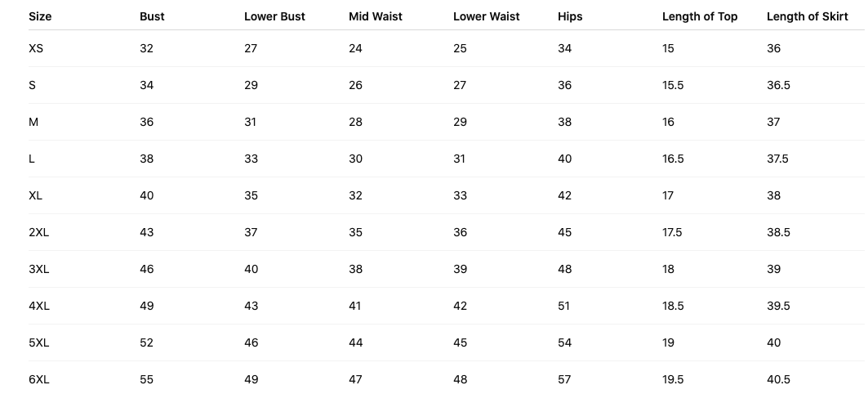The image size is (868, 412).
Task: Click the 2XL top length value 17.5
Action: click(672, 232)
